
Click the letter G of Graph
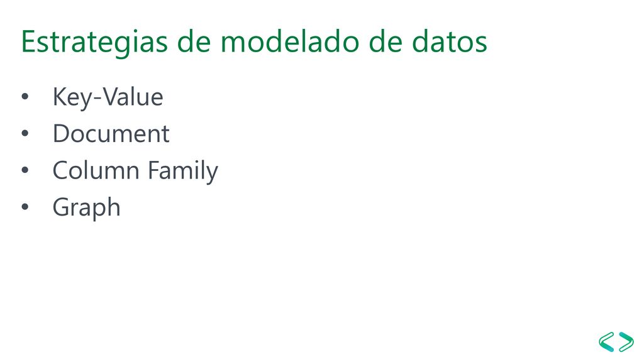(60, 206)
